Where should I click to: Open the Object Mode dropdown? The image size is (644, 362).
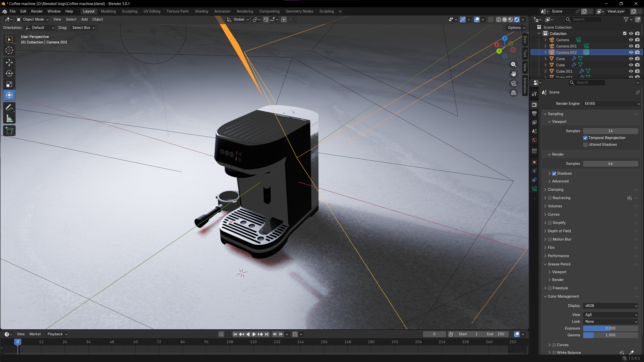tap(32, 19)
